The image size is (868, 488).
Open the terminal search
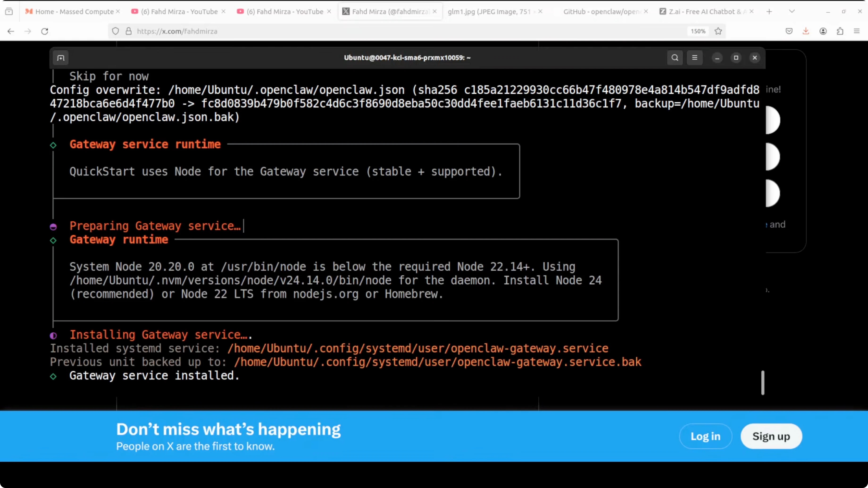coord(675,58)
